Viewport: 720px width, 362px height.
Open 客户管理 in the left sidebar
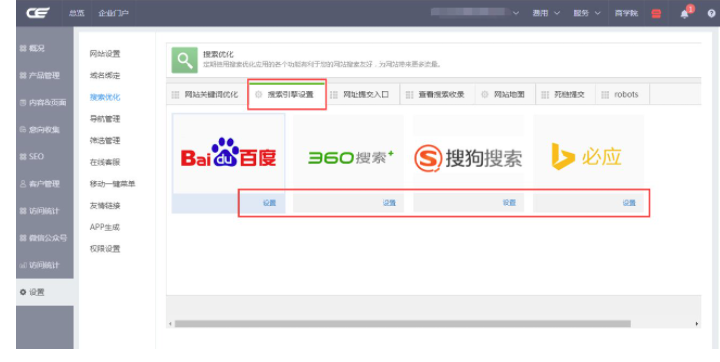pyautogui.click(x=45, y=184)
